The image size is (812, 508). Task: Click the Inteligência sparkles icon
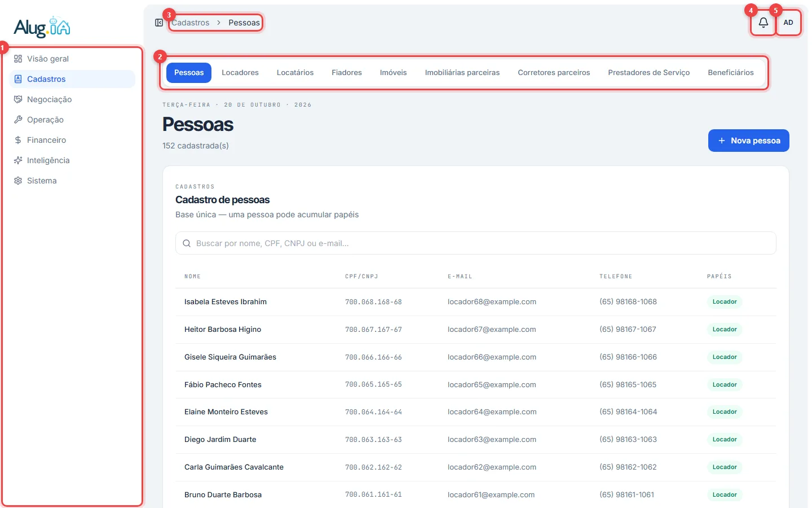(x=18, y=160)
